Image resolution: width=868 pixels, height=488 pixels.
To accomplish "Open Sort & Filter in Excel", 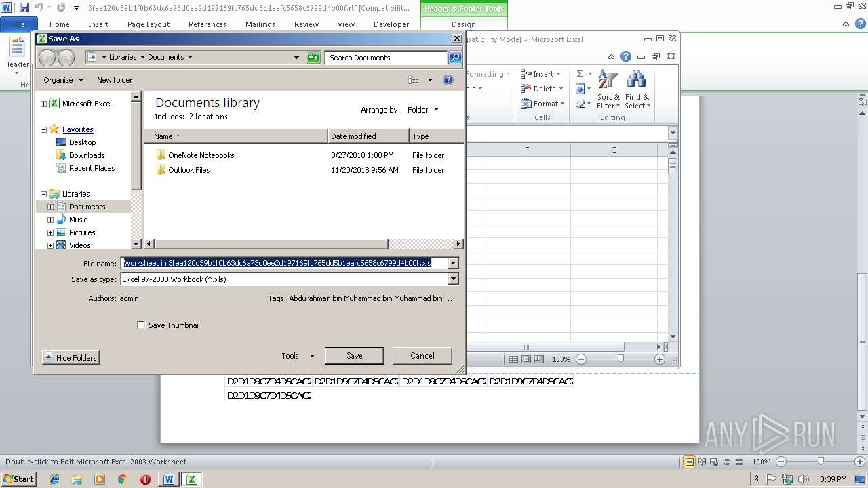I will [608, 89].
